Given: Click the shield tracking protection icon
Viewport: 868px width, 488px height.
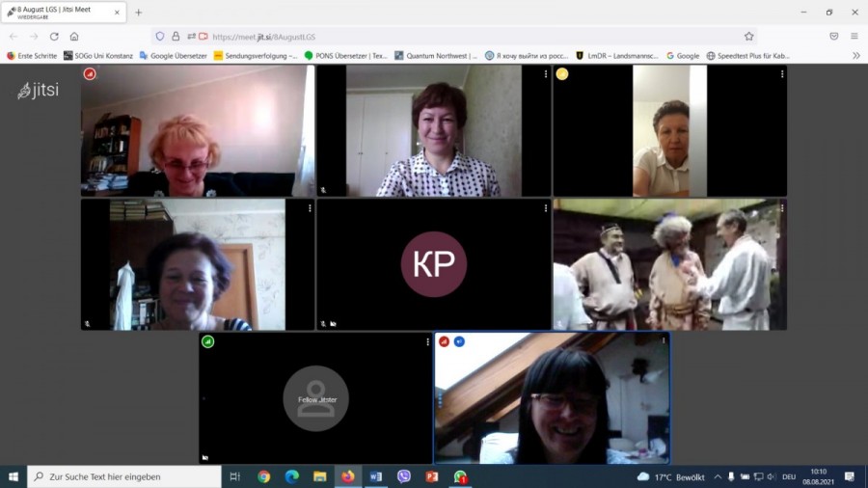Looking at the screenshot, I should tap(160, 37).
